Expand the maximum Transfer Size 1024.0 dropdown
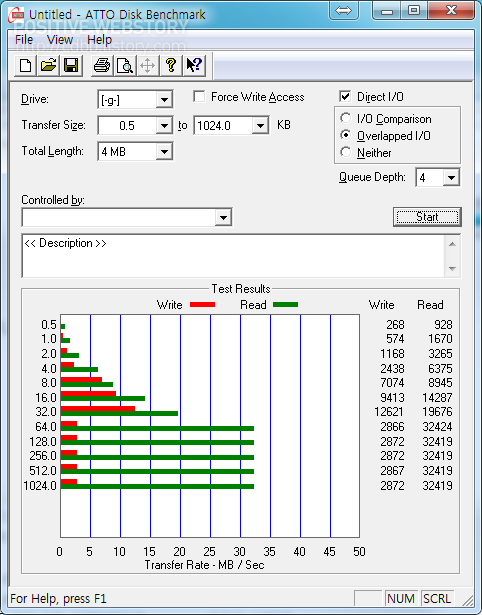The height and width of the screenshot is (615, 482). click(260, 126)
